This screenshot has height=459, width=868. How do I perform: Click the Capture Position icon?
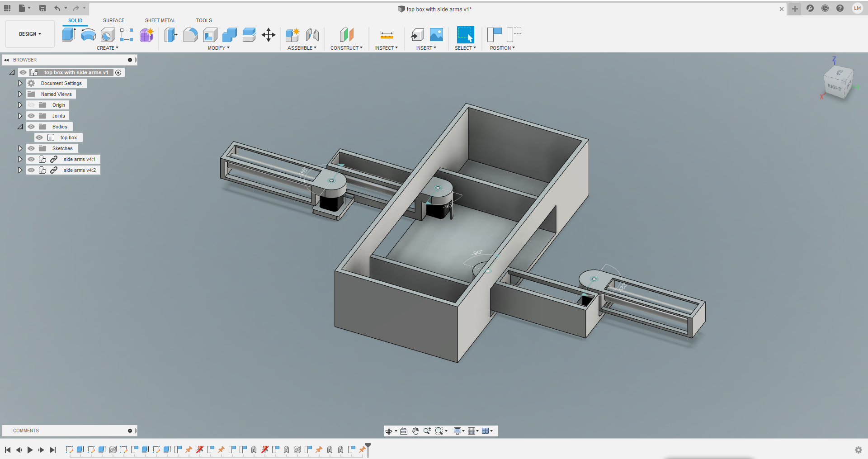[495, 35]
